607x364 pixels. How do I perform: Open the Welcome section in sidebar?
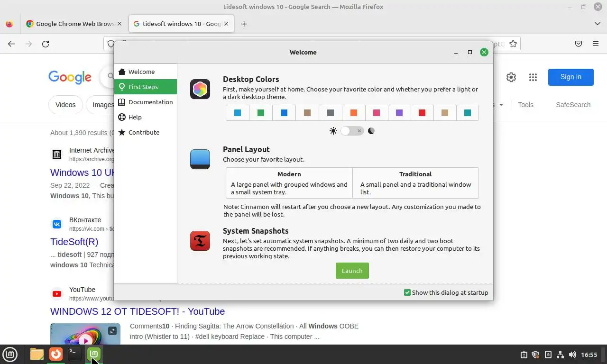click(x=146, y=72)
